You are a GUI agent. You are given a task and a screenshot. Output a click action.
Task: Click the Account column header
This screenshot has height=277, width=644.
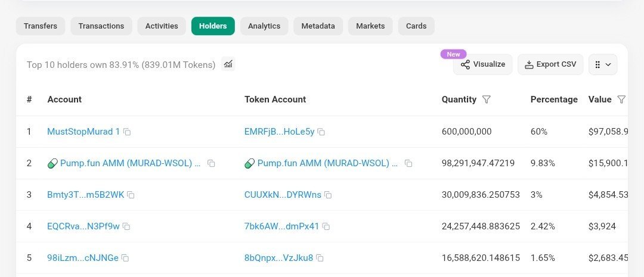64,99
